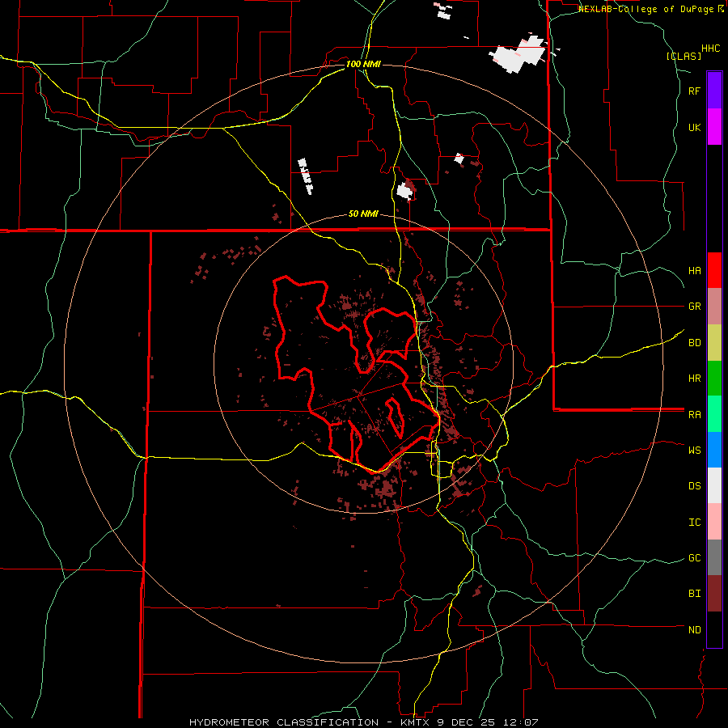Click the GC legend label
The image size is (728, 728).
(x=695, y=558)
